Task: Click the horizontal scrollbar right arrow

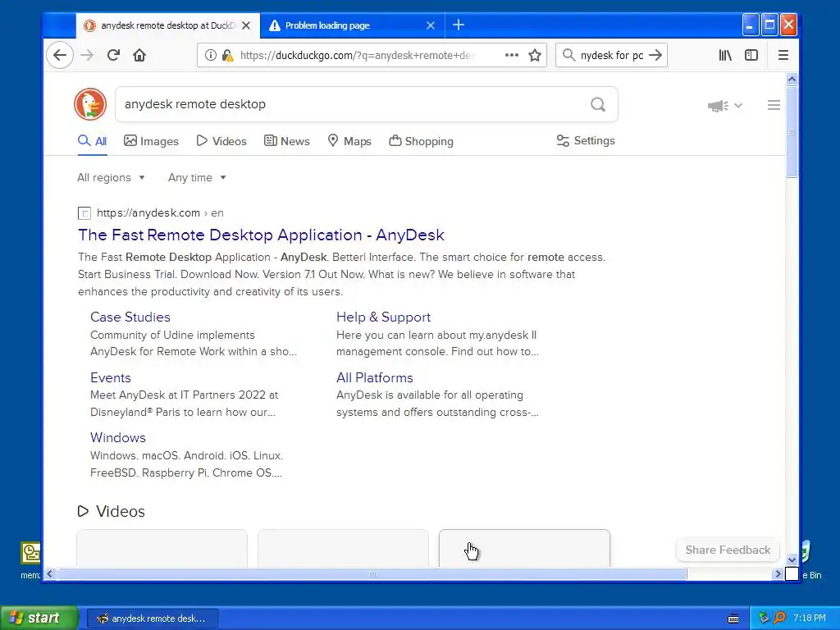Action: point(778,573)
